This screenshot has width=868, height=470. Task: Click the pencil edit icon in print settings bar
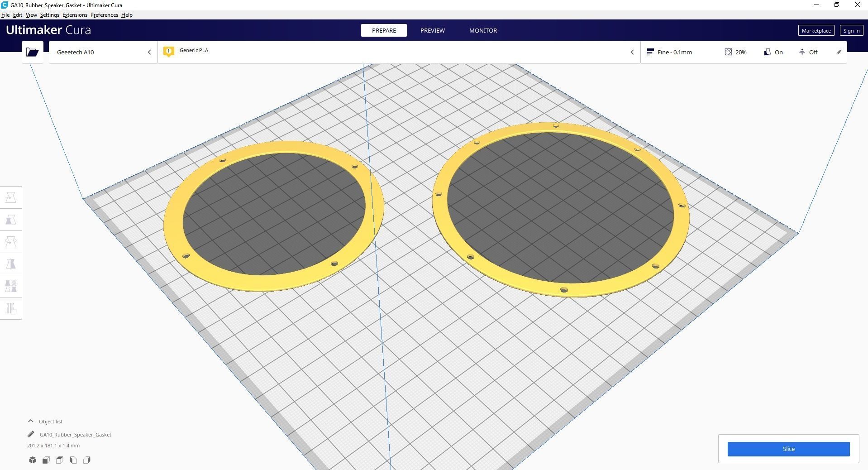click(x=839, y=52)
